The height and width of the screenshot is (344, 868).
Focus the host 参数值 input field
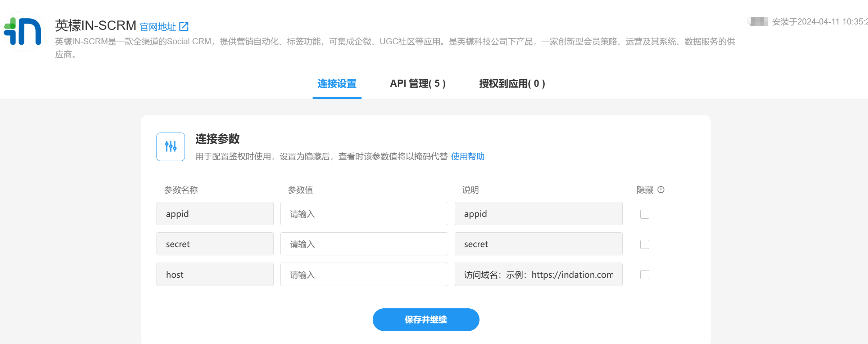pyautogui.click(x=364, y=274)
